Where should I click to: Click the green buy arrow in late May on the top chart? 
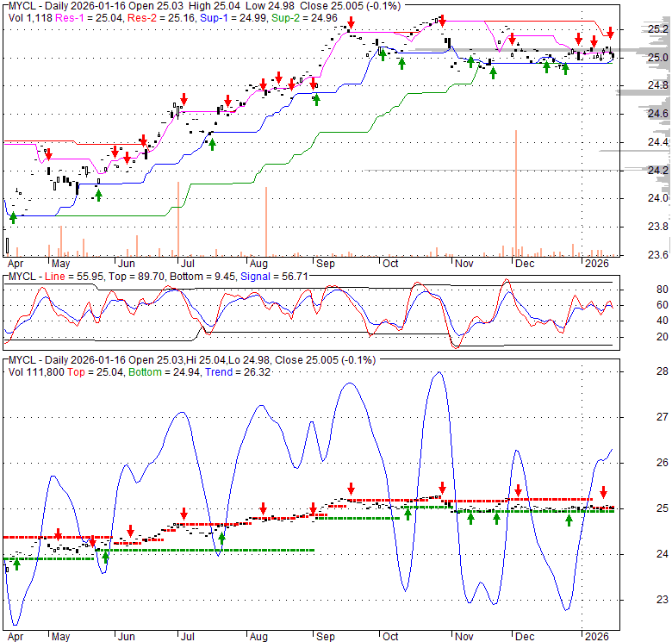tap(98, 194)
